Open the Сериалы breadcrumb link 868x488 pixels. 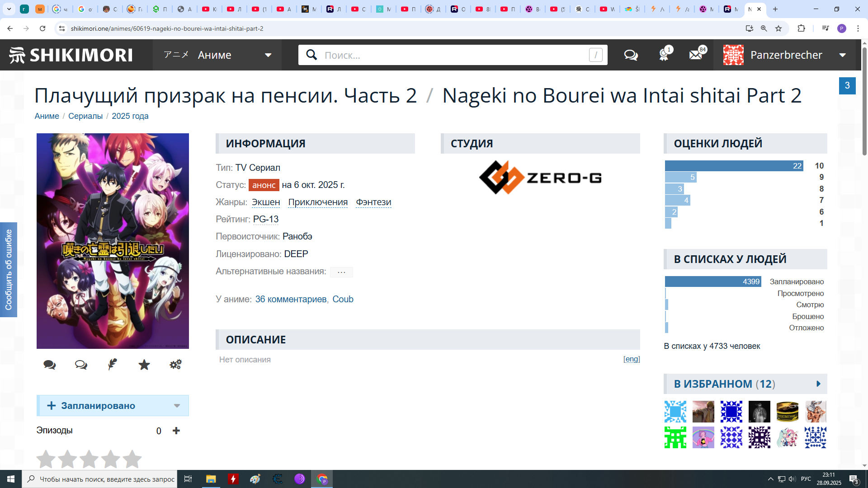click(85, 116)
